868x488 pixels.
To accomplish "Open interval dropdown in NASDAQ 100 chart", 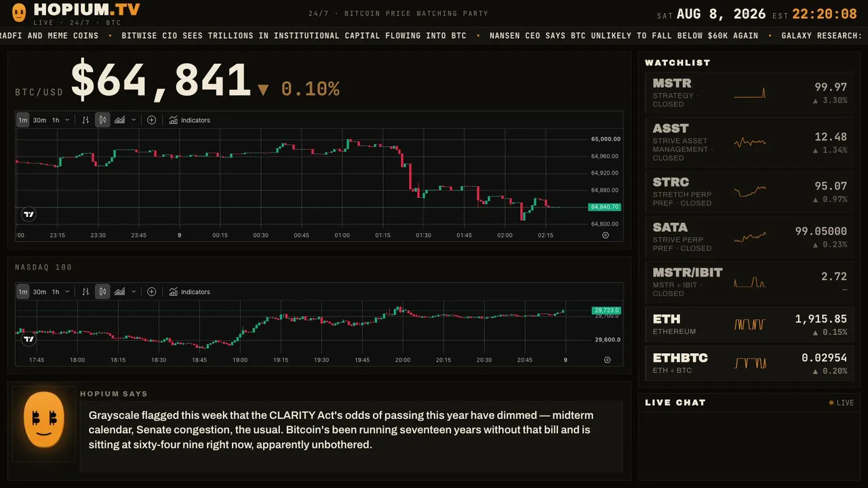I will coord(67,291).
